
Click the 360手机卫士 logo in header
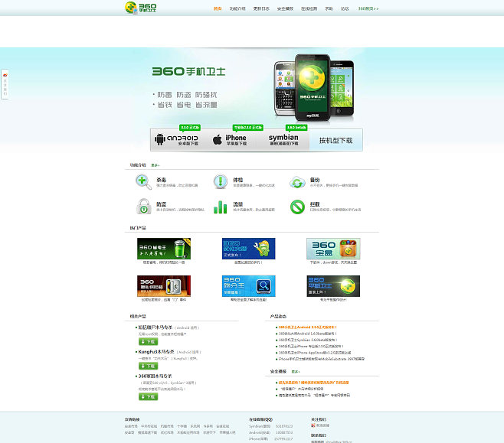click(x=140, y=8)
